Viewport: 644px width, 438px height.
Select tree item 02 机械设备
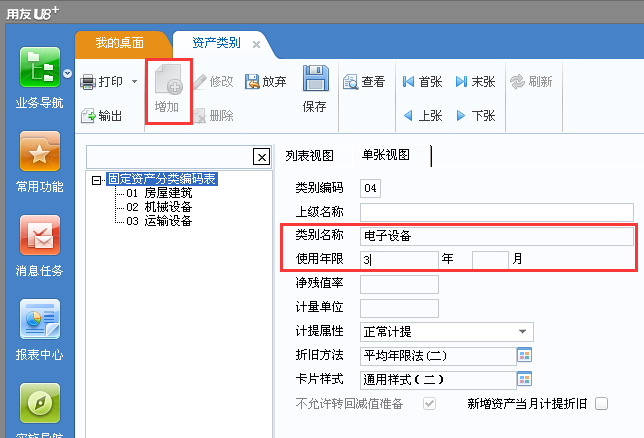click(159, 207)
